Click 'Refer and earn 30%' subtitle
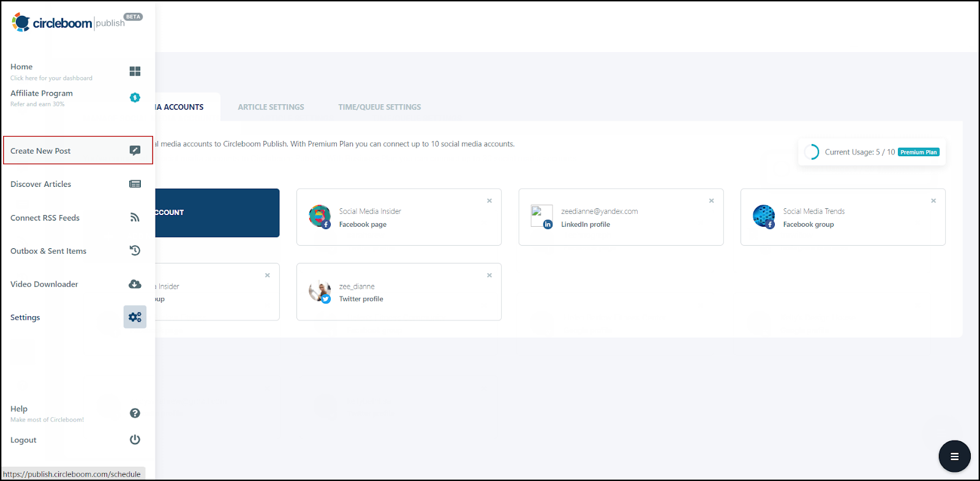Image resolution: width=980 pixels, height=481 pixels. [x=37, y=104]
